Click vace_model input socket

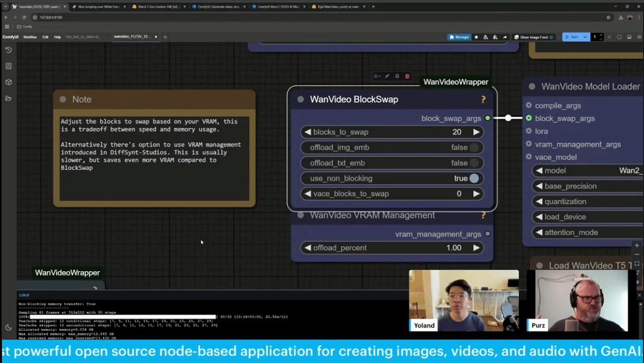pos(529,157)
